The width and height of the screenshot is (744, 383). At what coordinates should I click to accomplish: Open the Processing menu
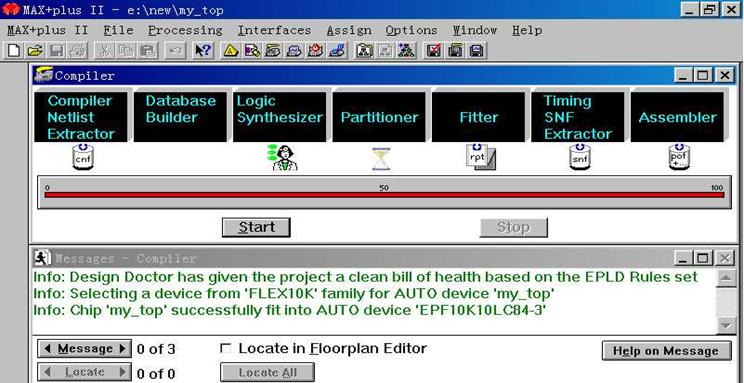coord(185,30)
